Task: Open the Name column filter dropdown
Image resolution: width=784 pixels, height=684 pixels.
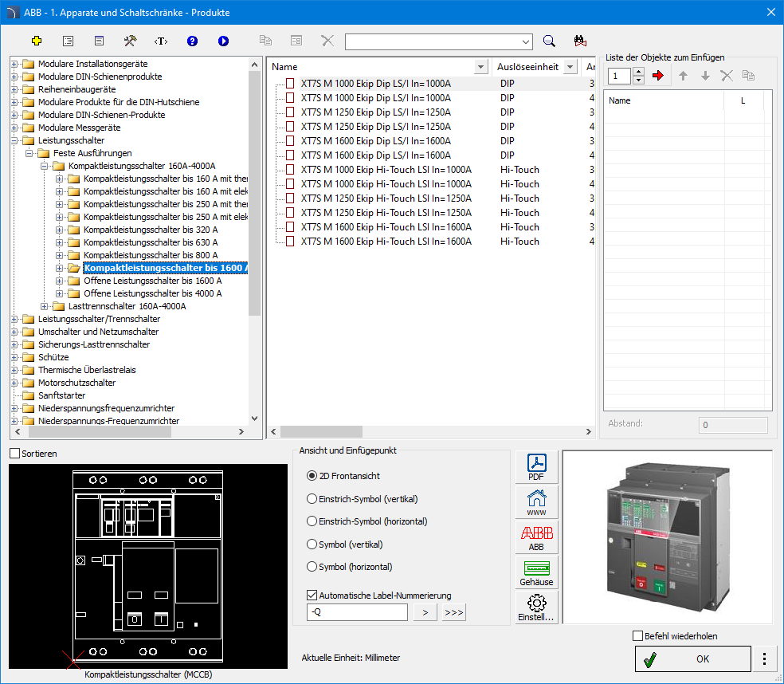Action: coord(480,67)
